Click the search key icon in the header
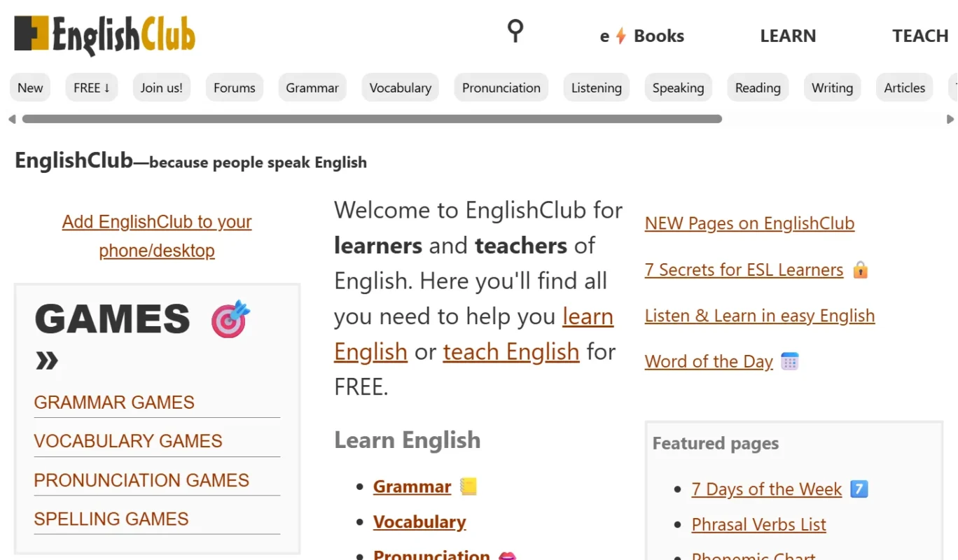958x560 pixels. pos(515,31)
